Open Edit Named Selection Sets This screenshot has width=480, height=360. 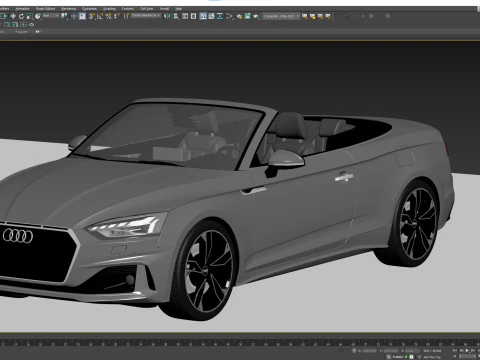point(126,16)
